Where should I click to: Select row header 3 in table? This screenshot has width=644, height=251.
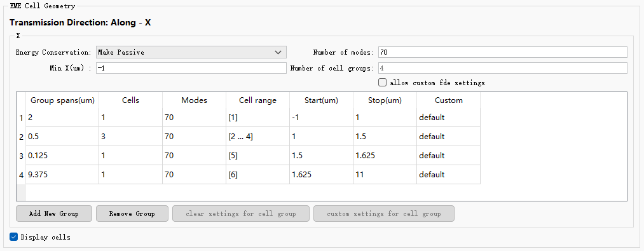click(x=21, y=156)
